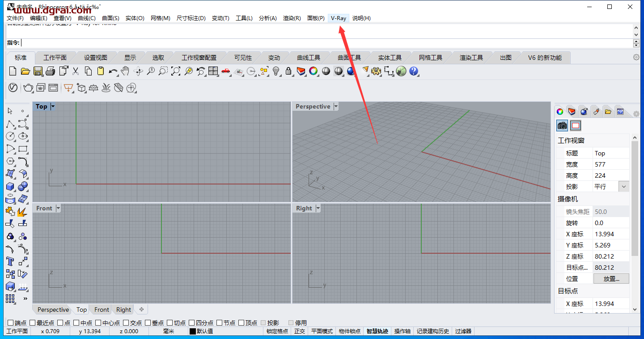The width and height of the screenshot is (644, 339).
Task: Click the light bulb hide objects icon
Action: pos(276,71)
